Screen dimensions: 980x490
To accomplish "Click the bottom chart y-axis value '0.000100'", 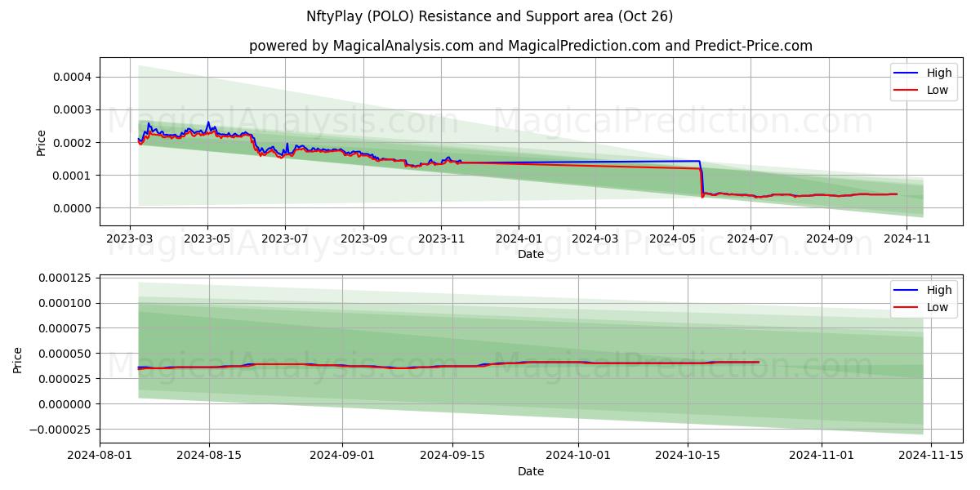I will pyautogui.click(x=67, y=303).
